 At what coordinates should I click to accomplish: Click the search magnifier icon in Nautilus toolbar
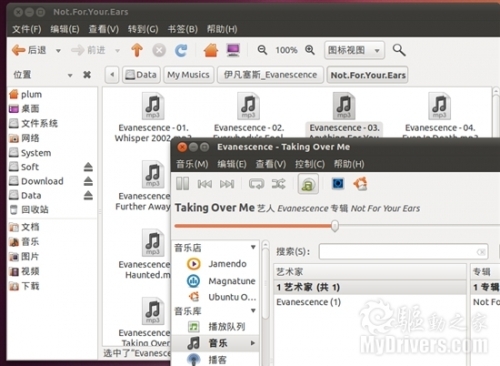click(x=399, y=50)
